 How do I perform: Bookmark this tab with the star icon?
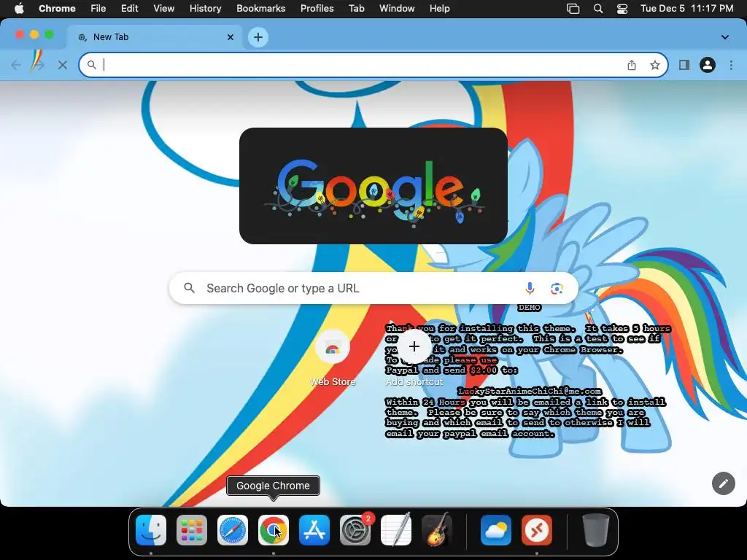[x=655, y=65]
